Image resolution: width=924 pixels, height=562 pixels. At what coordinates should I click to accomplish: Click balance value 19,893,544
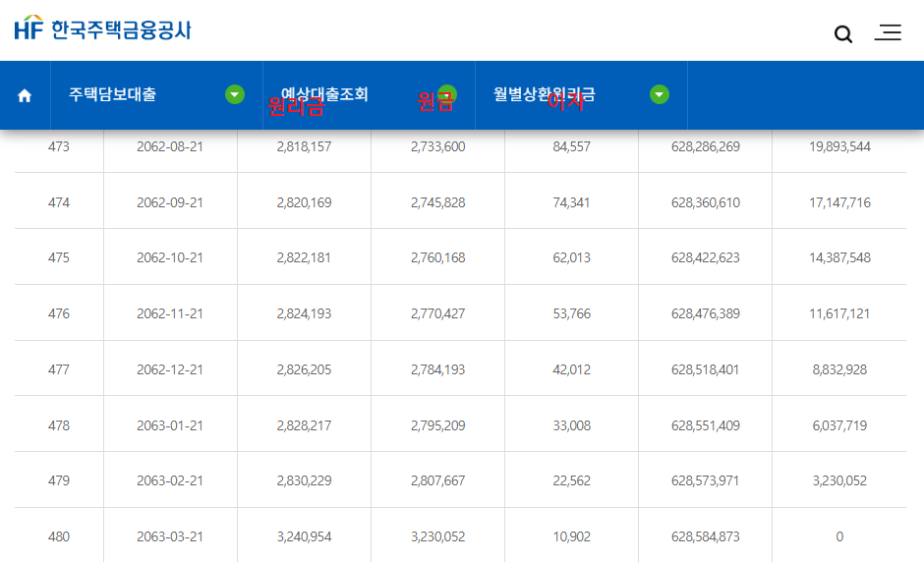tap(839, 146)
